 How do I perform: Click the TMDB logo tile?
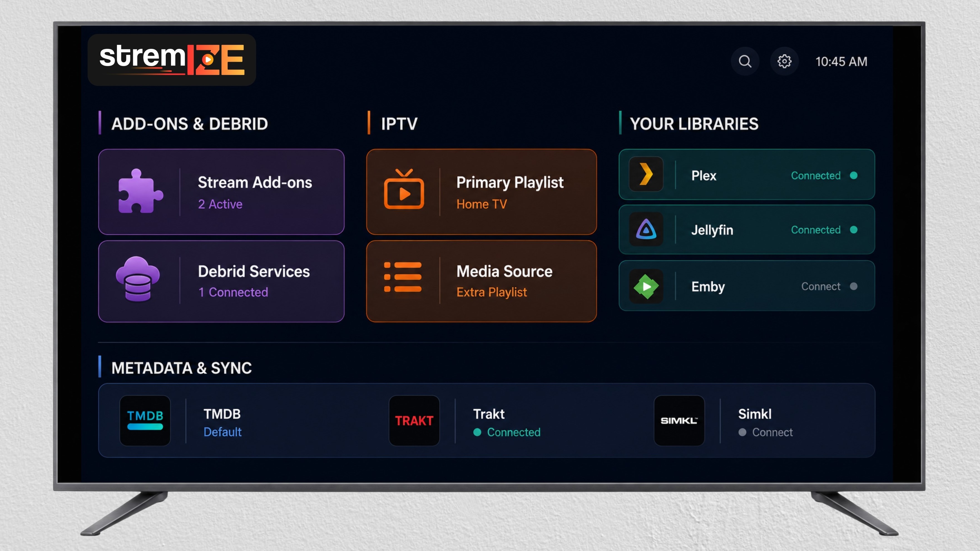(145, 421)
